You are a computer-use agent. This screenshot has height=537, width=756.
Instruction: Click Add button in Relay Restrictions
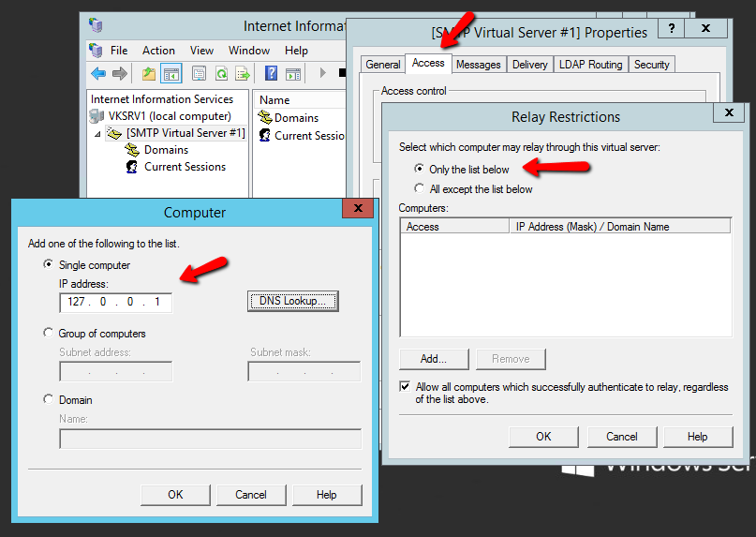(434, 359)
